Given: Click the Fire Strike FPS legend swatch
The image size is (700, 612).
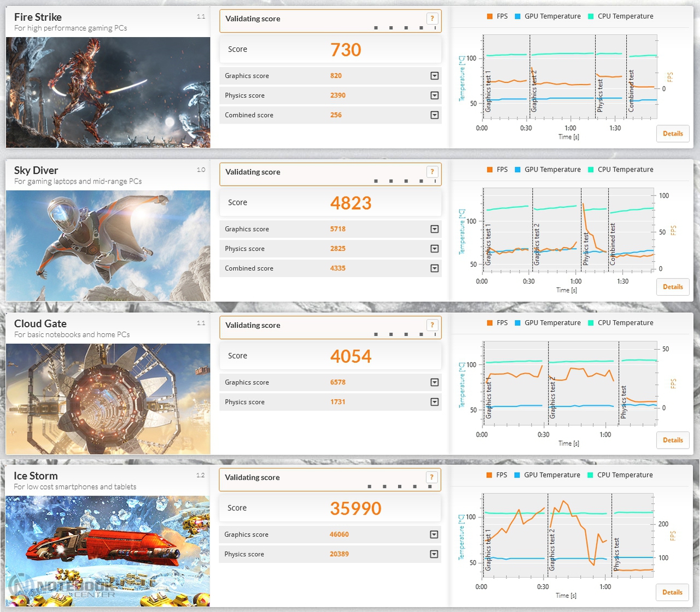Looking at the screenshot, I should [x=489, y=16].
